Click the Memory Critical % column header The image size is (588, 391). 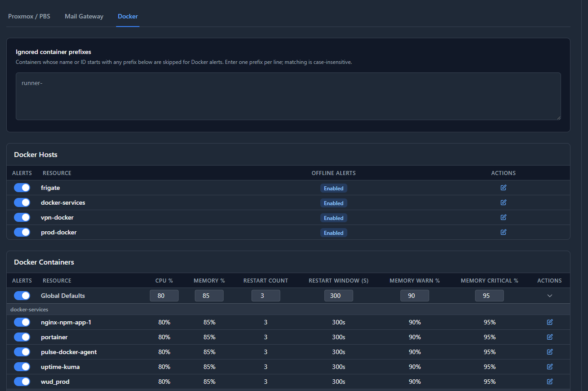point(489,280)
